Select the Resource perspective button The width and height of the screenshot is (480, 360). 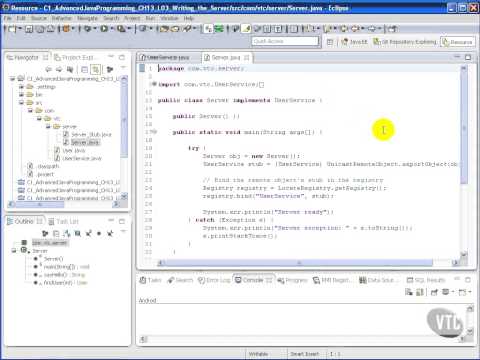[x=458, y=42]
